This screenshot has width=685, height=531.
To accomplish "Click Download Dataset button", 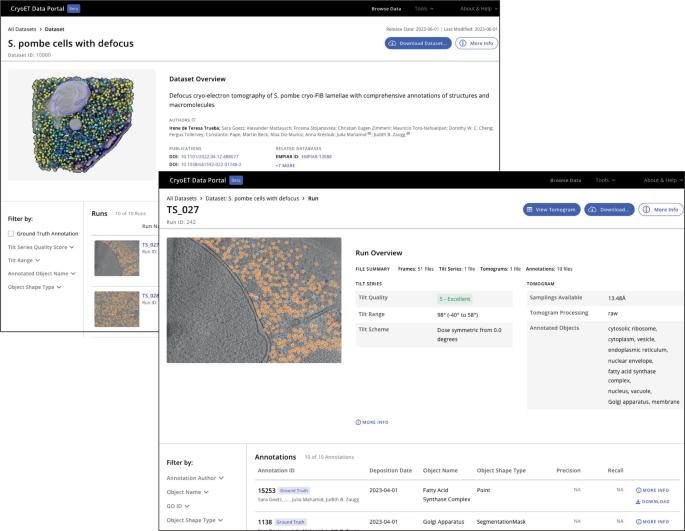I will click(x=418, y=43).
